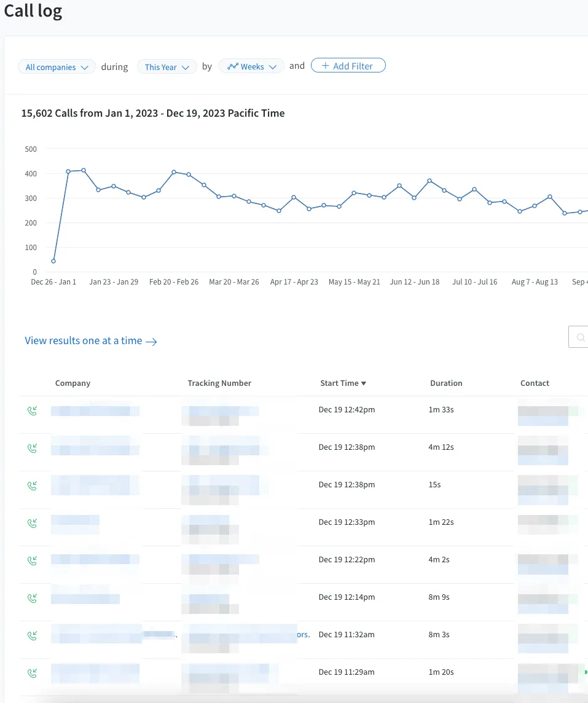Click inbound call icon for Dec 19 11:32am row
The height and width of the screenshot is (703, 588).
coord(33,636)
